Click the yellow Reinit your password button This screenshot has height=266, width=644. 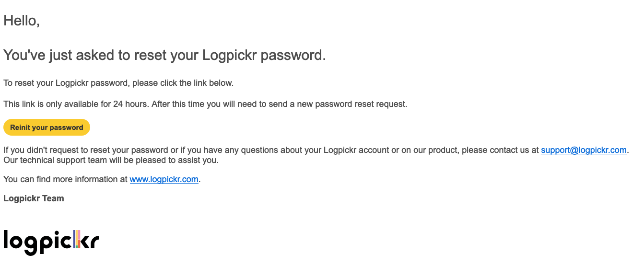click(x=47, y=127)
